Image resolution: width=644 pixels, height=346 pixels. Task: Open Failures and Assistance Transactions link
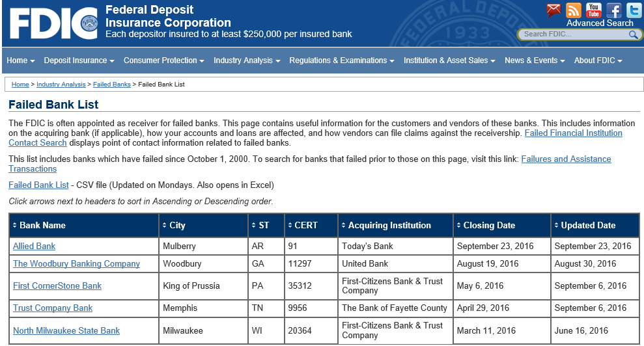[566, 159]
